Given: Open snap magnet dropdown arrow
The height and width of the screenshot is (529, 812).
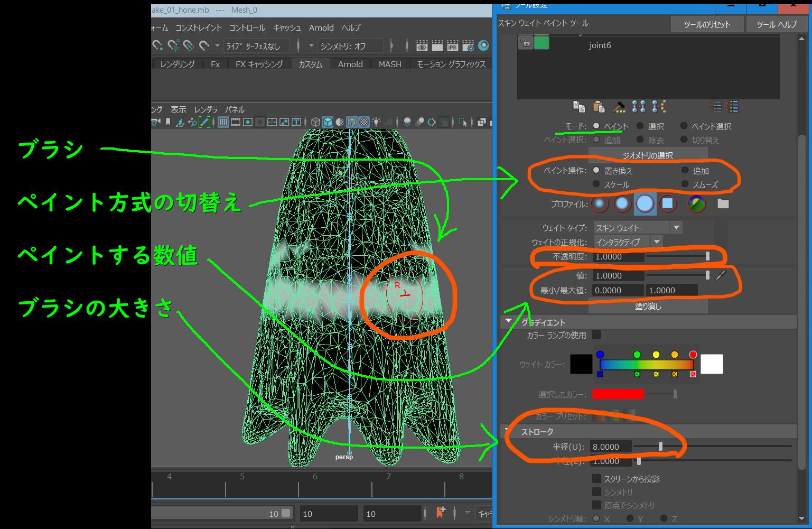Looking at the screenshot, I should (x=217, y=46).
